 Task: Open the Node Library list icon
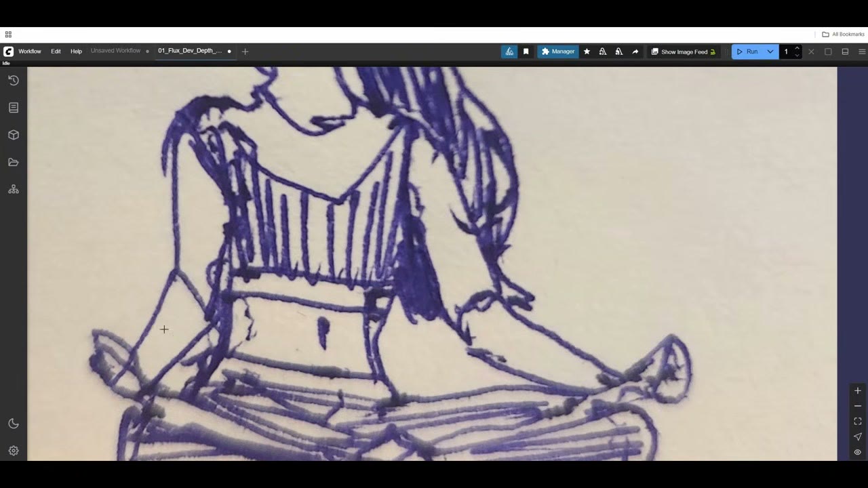coord(14,107)
